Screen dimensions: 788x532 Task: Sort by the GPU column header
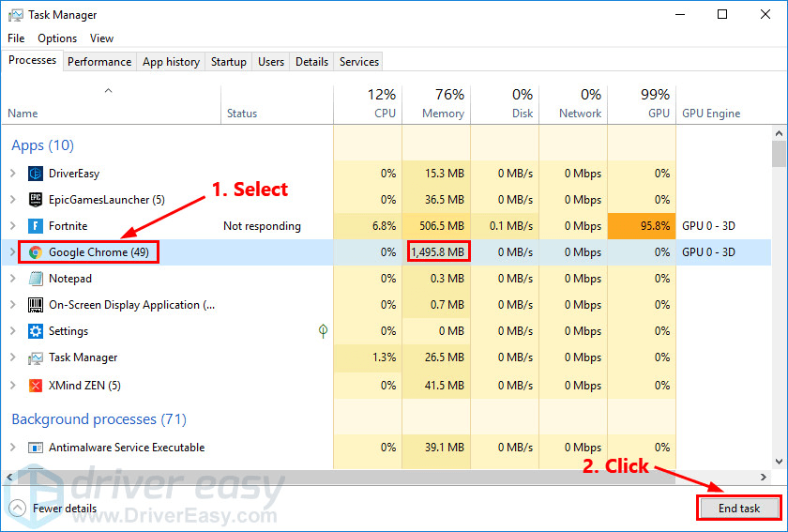click(643, 104)
